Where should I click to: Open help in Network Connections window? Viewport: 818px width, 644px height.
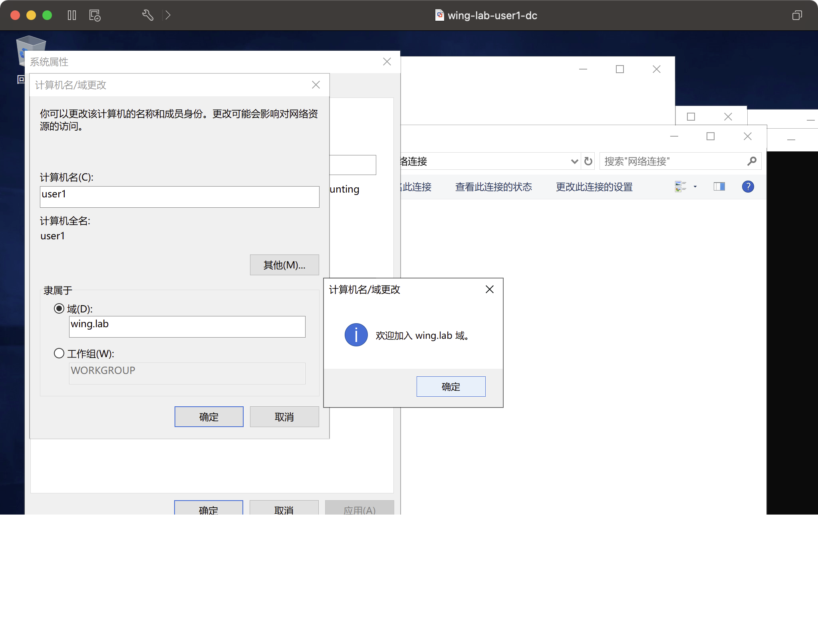coord(748,187)
